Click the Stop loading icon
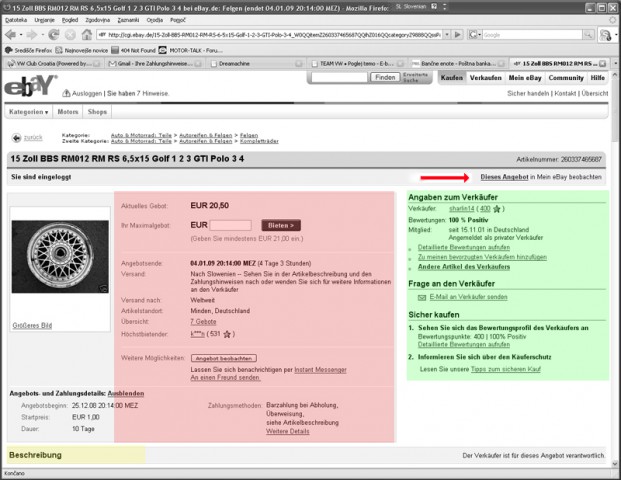 pos(70,35)
